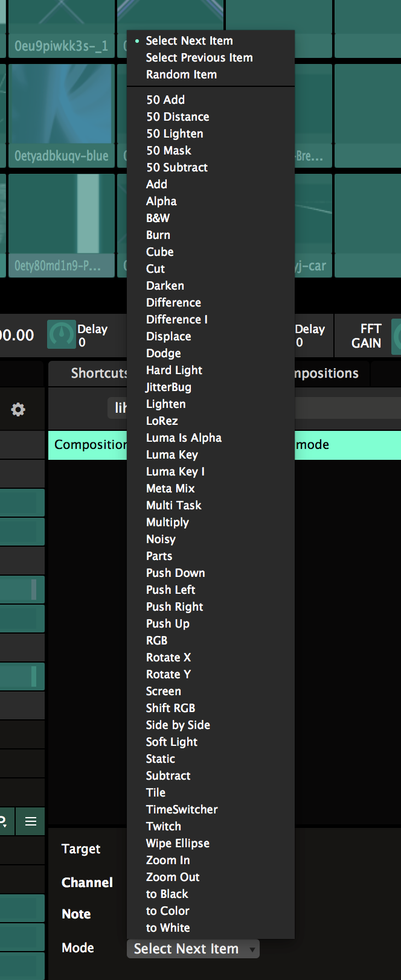
Task: Click the gear settings icon
Action: 18,410
